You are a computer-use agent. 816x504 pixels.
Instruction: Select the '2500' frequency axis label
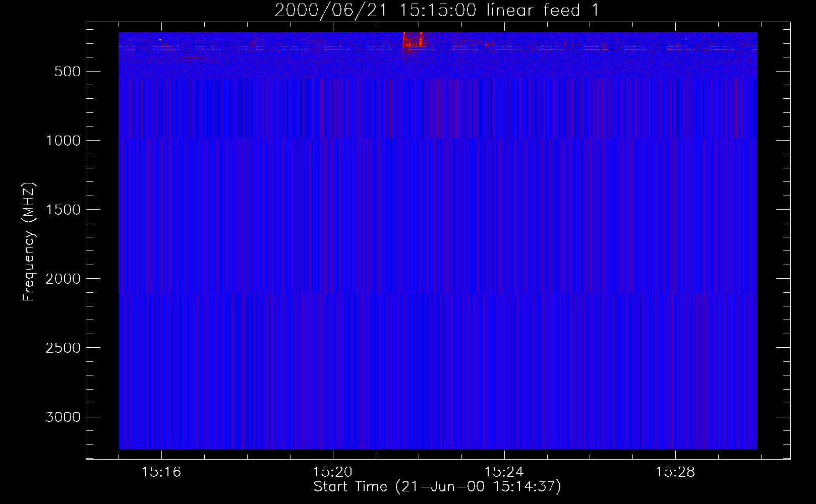pyautogui.click(x=63, y=348)
